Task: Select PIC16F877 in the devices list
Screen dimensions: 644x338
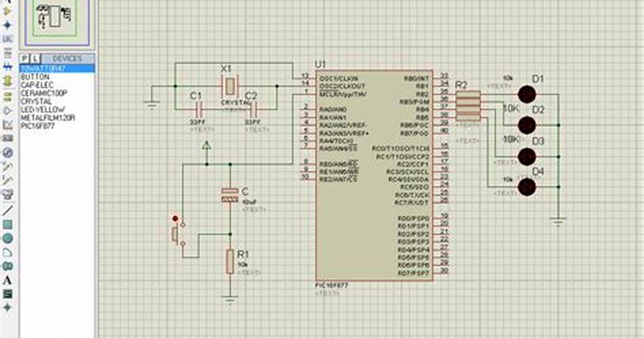Action: click(37, 126)
